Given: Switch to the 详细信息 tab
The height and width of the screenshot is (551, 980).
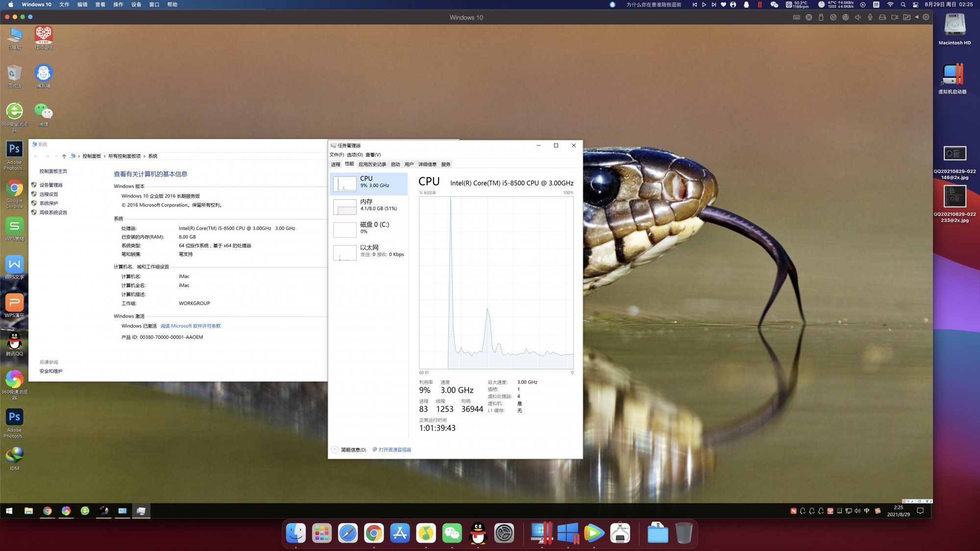Looking at the screenshot, I should [427, 164].
